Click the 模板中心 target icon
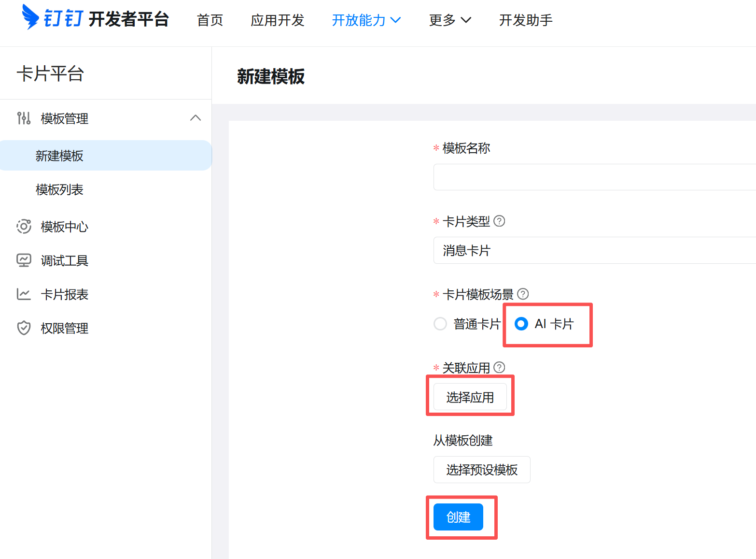Viewport: 756px width, 559px height. click(x=24, y=226)
